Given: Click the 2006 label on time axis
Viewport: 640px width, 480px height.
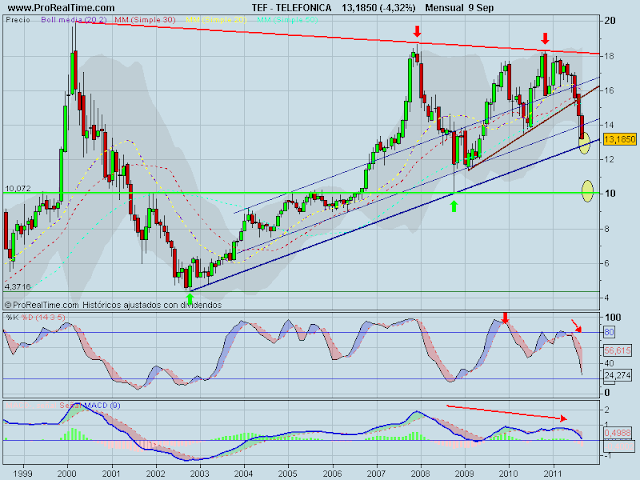Looking at the screenshot, I should coord(332,473).
